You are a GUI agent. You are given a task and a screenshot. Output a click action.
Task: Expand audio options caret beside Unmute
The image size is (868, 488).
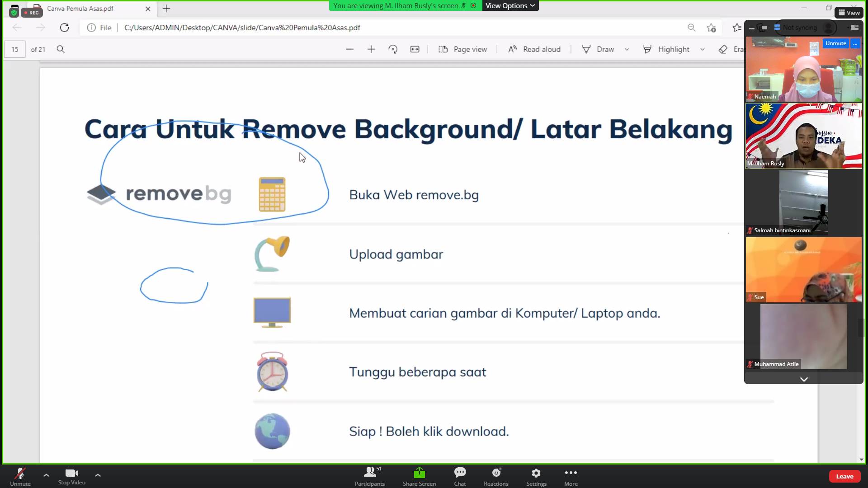tap(46, 475)
